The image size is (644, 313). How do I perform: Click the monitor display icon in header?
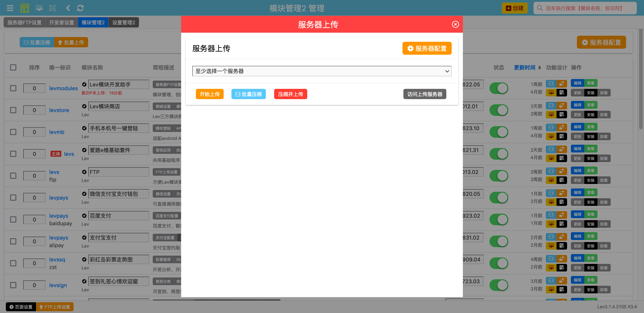point(39,8)
